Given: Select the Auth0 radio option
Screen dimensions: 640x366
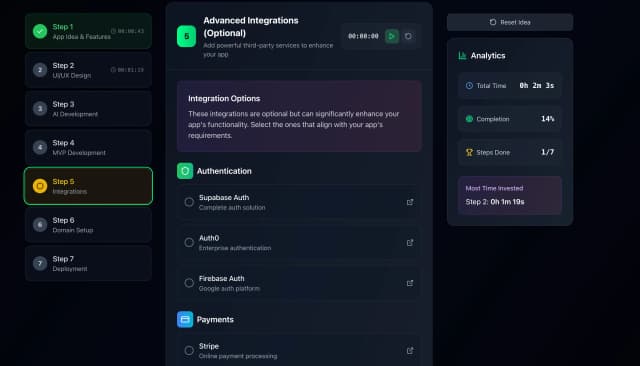Looking at the screenshot, I should tap(189, 242).
